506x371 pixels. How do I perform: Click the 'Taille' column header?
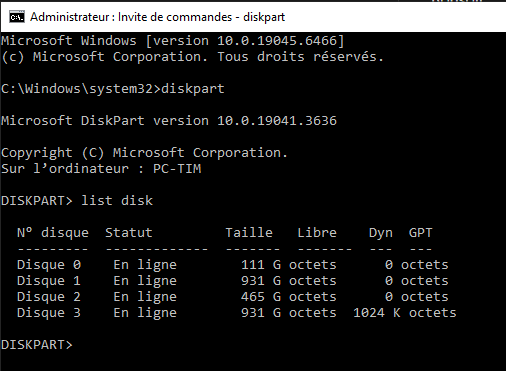pos(249,233)
